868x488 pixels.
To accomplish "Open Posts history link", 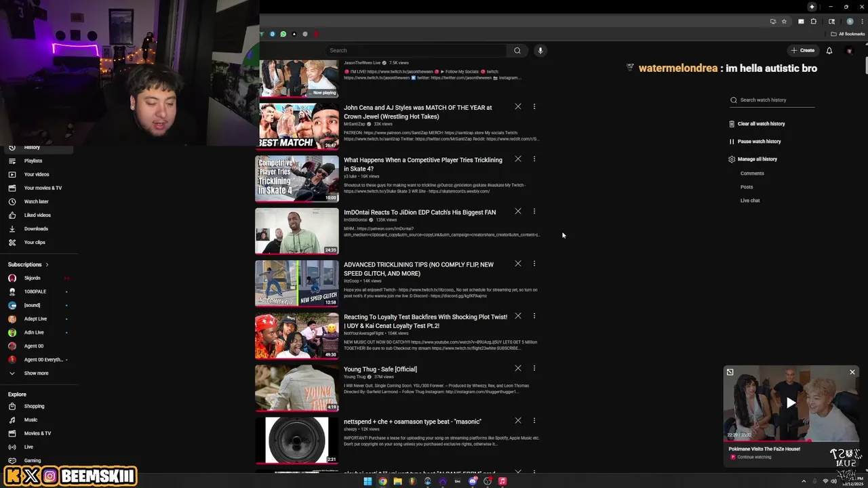I will 747,187.
